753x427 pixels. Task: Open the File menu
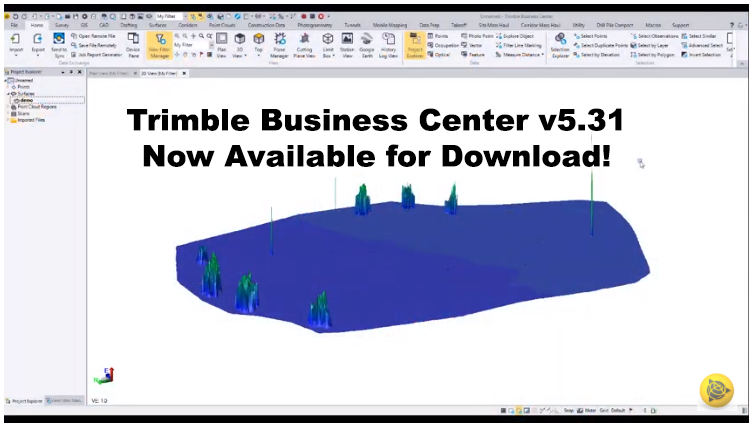pos(14,25)
